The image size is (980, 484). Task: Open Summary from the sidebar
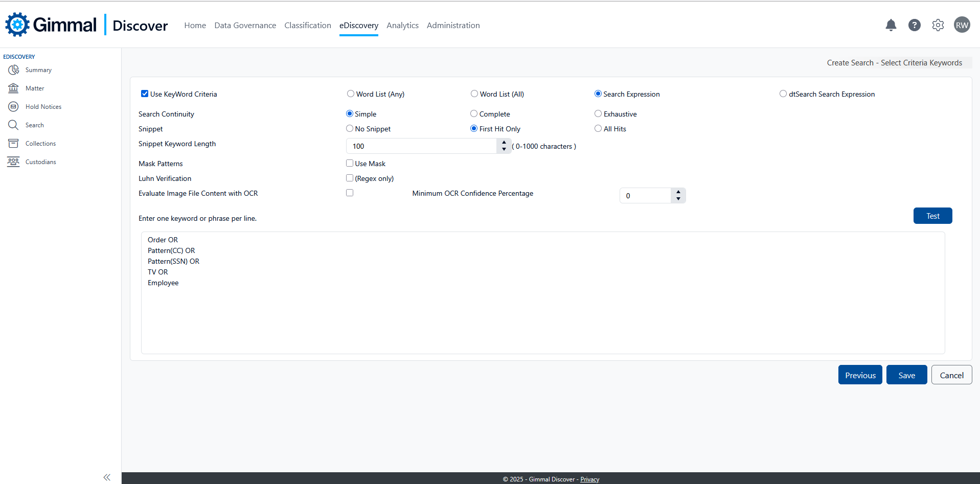click(38, 70)
